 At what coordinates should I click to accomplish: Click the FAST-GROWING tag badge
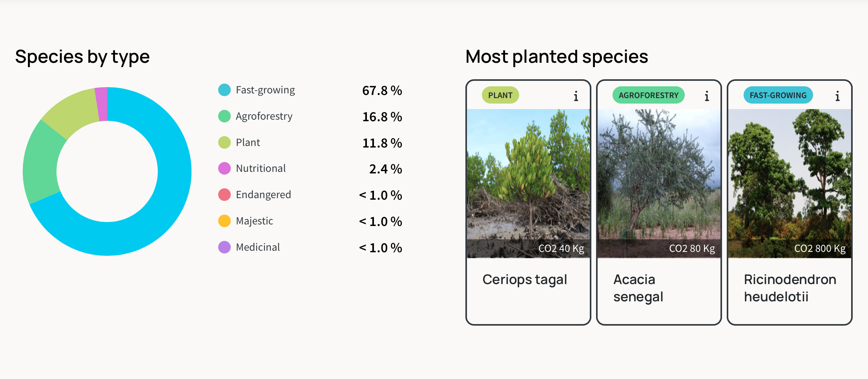[x=778, y=95]
